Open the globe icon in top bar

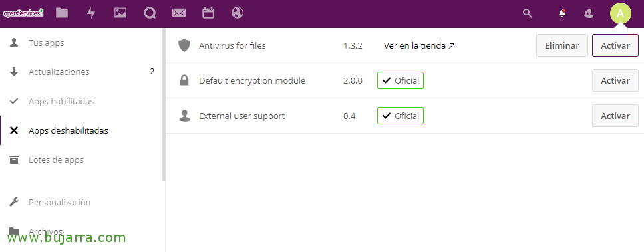pyautogui.click(x=238, y=13)
